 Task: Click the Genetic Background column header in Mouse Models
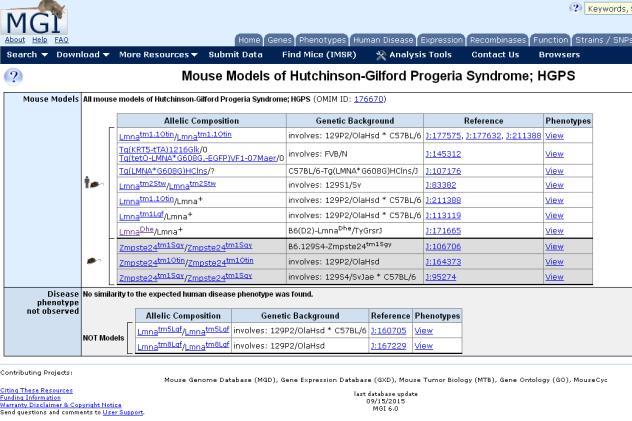(355, 121)
